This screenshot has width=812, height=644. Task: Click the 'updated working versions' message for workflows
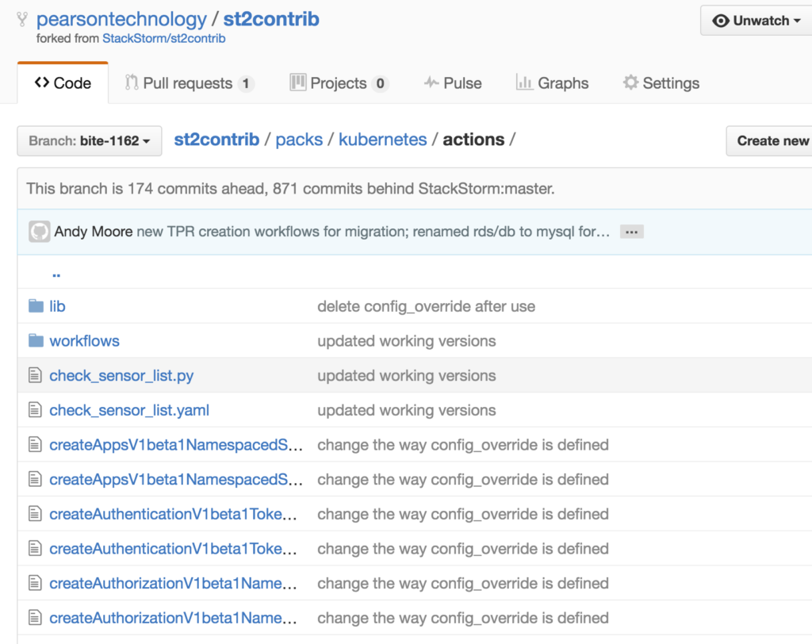tap(407, 341)
